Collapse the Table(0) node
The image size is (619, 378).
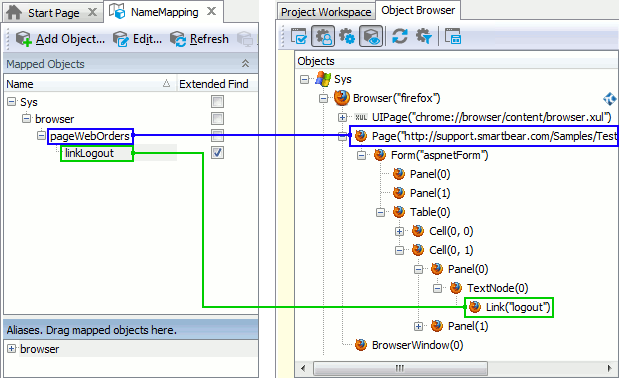click(x=380, y=213)
